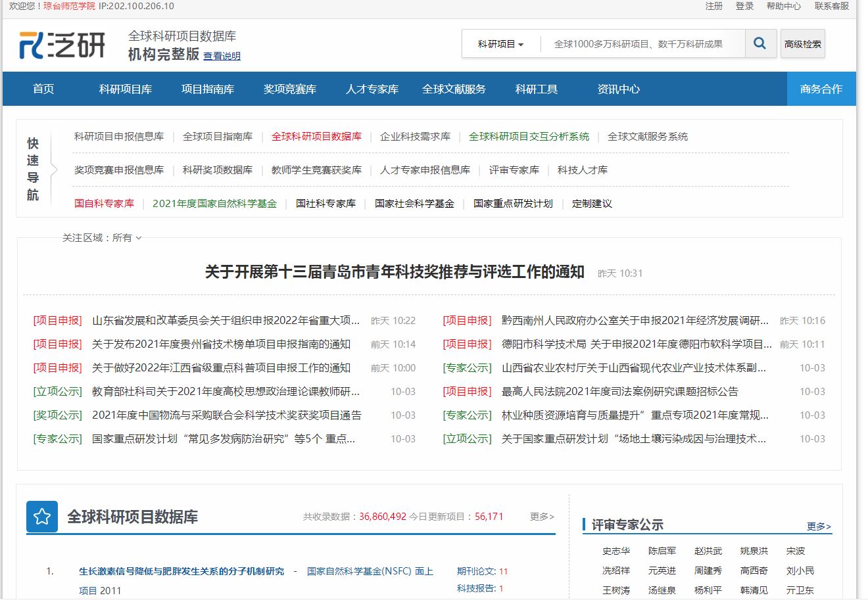
Task: Click the star icon beside 全球科研项目数据库
Action: click(42, 517)
